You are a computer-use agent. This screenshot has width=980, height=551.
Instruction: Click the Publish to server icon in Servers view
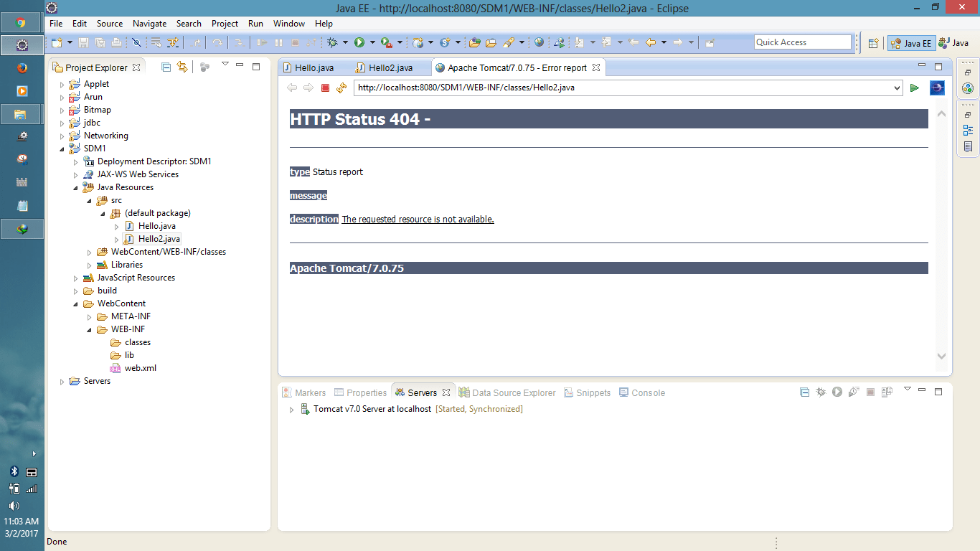[x=887, y=392]
